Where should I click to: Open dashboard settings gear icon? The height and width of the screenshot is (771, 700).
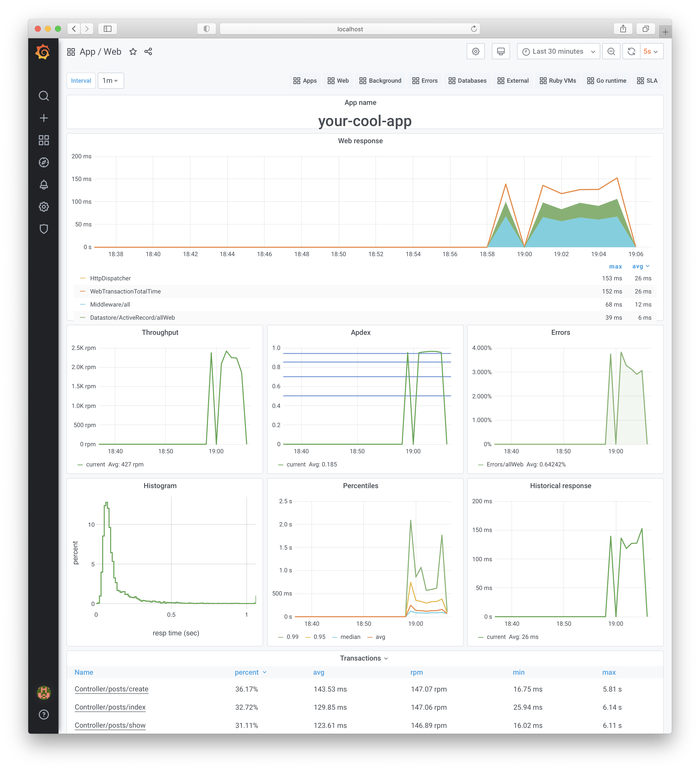click(475, 51)
